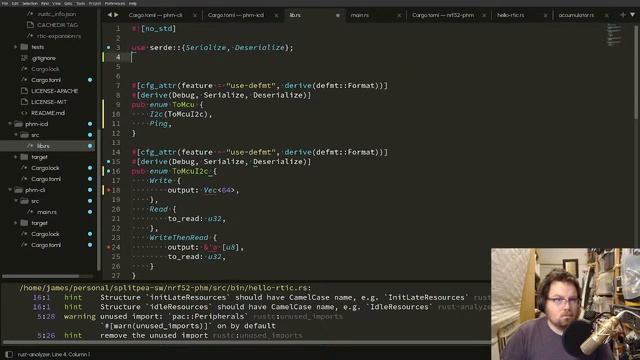Open the Find menu
640x360 pixels.
click(45, 3)
